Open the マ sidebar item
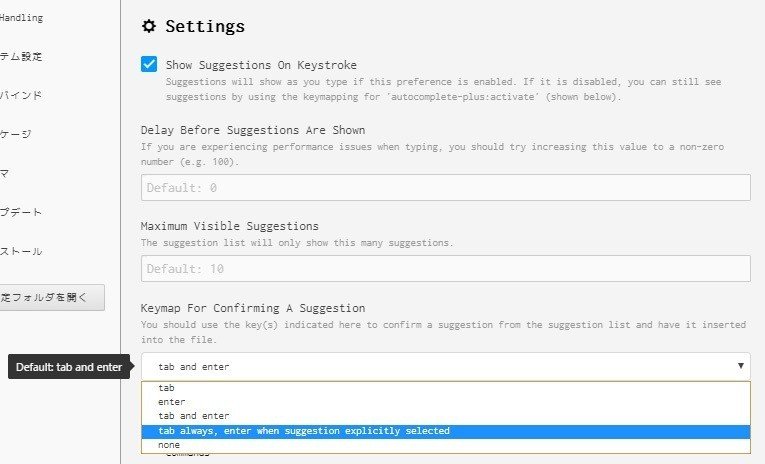765x464 pixels. (x=5, y=173)
